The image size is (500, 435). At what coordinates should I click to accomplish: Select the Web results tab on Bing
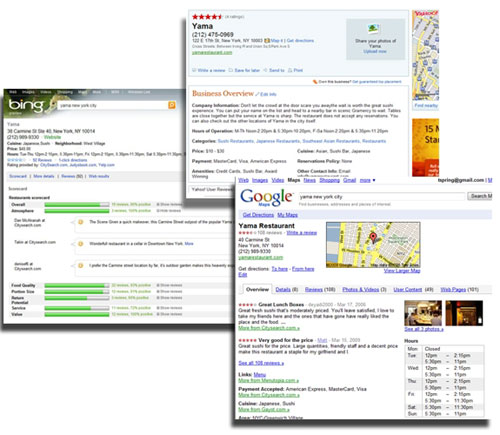[99, 176]
